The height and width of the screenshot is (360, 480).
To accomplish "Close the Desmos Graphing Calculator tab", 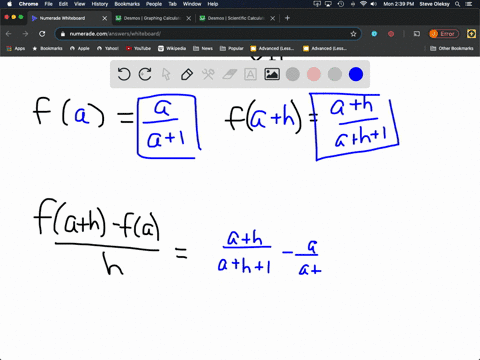I will (x=189, y=18).
